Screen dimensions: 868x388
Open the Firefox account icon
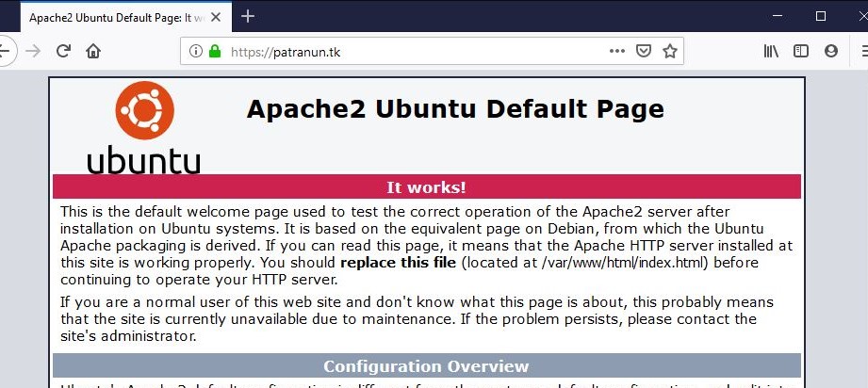coord(831,51)
